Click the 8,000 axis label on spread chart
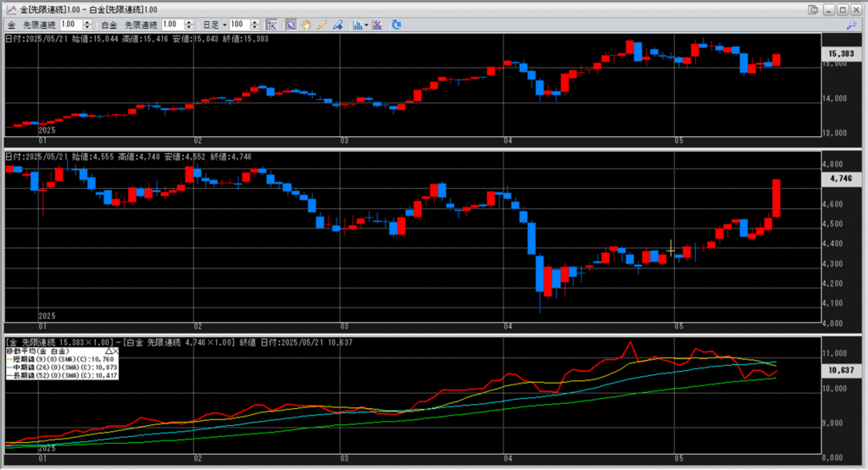The image size is (868, 470). click(x=834, y=458)
